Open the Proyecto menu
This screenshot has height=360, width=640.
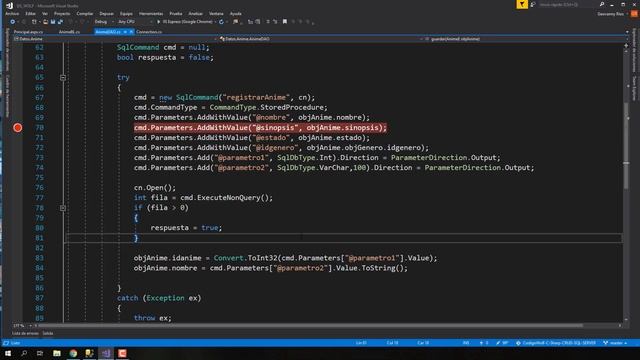coord(62,13)
